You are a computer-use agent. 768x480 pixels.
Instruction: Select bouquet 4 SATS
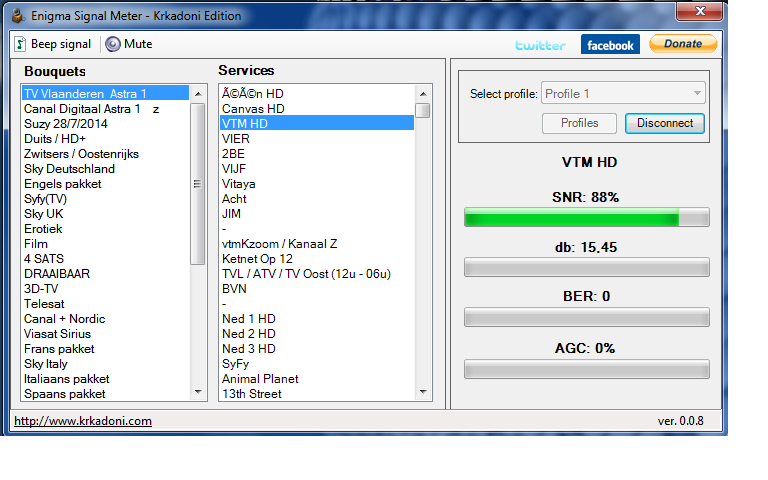(x=105, y=259)
